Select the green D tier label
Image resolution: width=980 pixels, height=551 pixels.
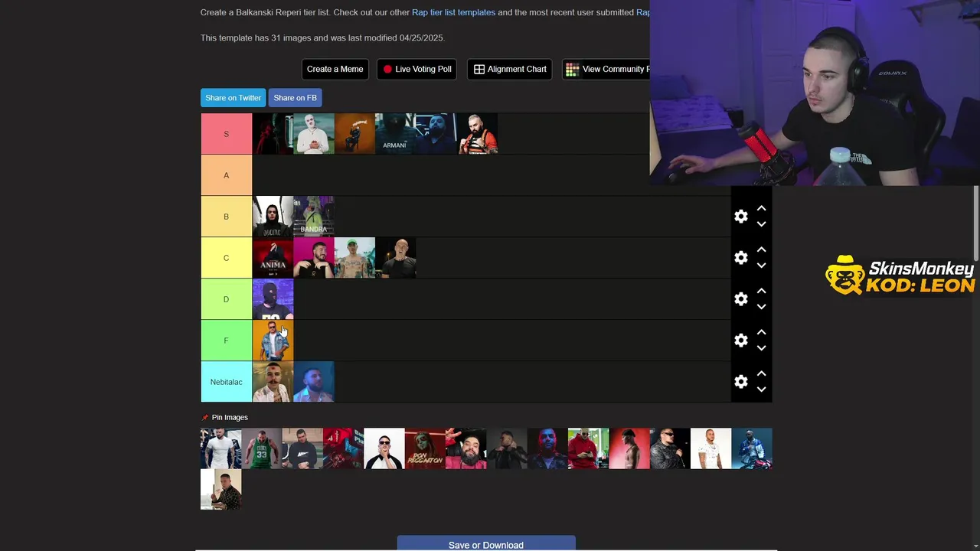(x=227, y=299)
